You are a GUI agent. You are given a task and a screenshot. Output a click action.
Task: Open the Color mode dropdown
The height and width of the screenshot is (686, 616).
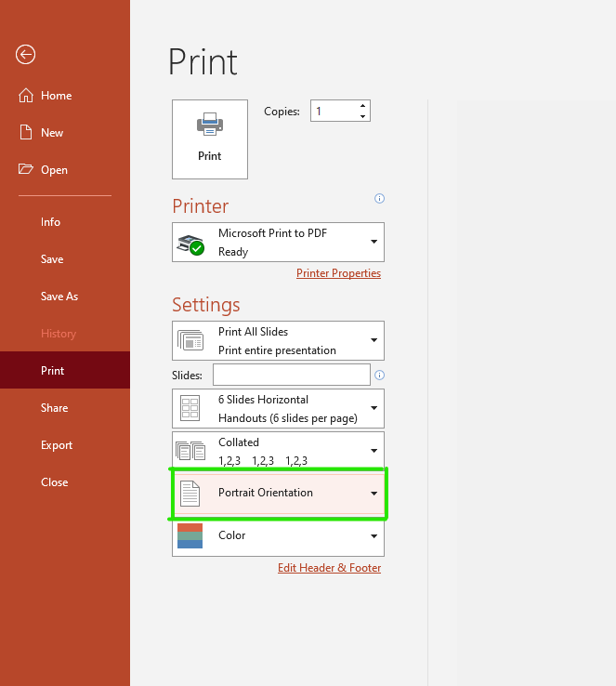[x=374, y=536]
